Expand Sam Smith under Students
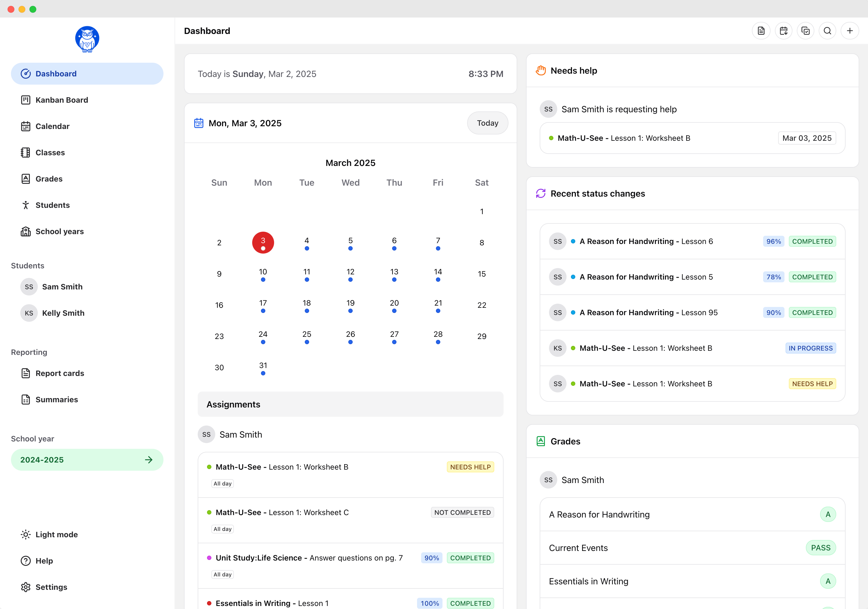 click(x=62, y=286)
